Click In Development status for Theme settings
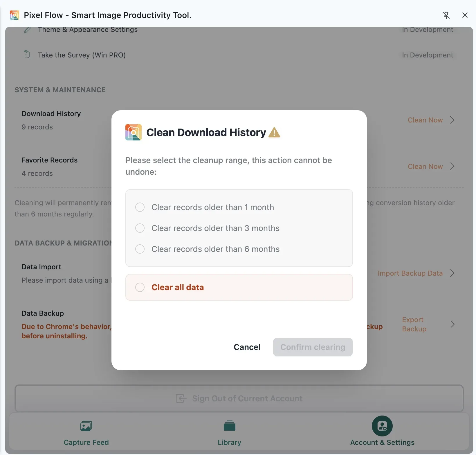The height and width of the screenshot is (455, 476). (x=428, y=30)
